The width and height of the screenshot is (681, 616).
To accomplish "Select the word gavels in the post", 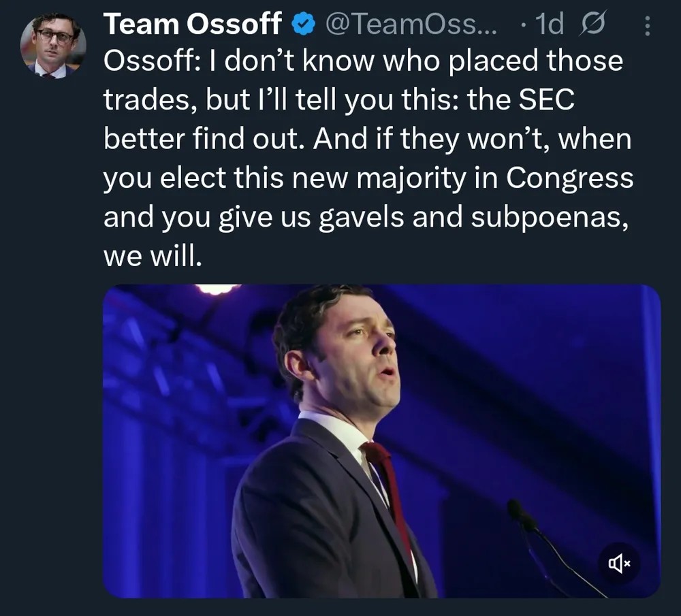I will point(362,218).
